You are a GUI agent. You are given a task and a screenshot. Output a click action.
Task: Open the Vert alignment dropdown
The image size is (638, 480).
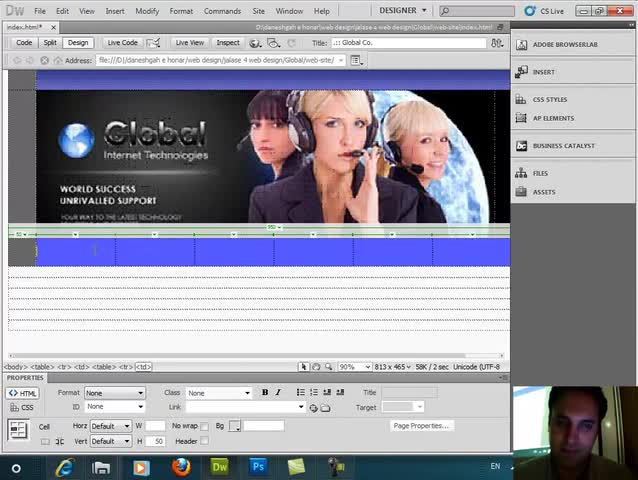[111, 441]
